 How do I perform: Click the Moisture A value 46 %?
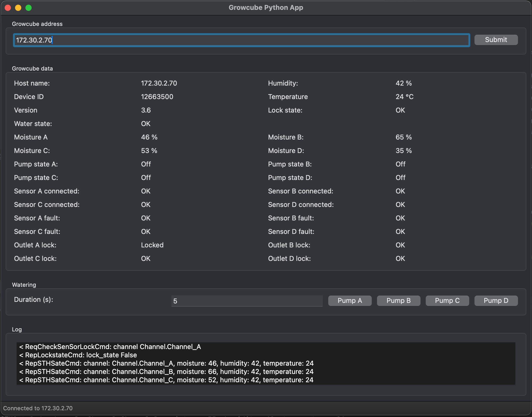point(149,137)
